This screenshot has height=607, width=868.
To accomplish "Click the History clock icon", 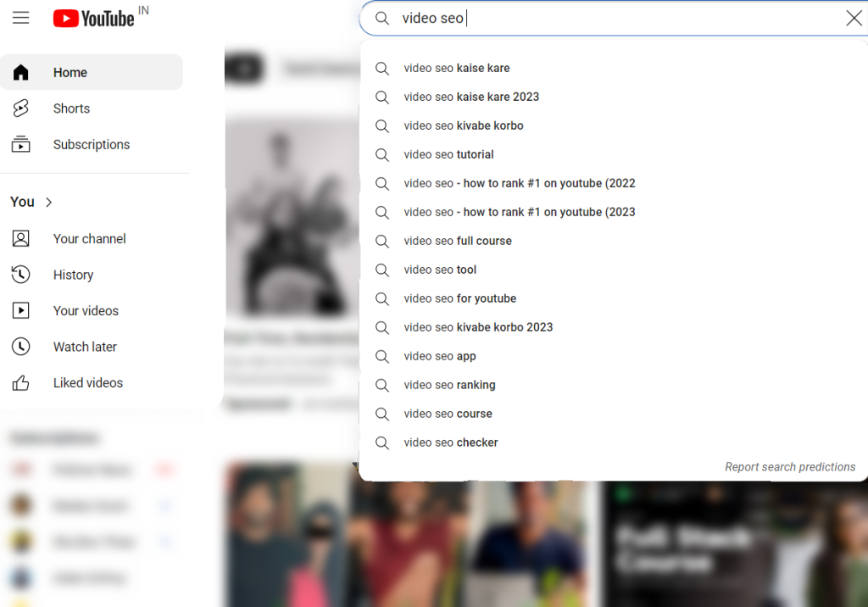I will point(23,274).
